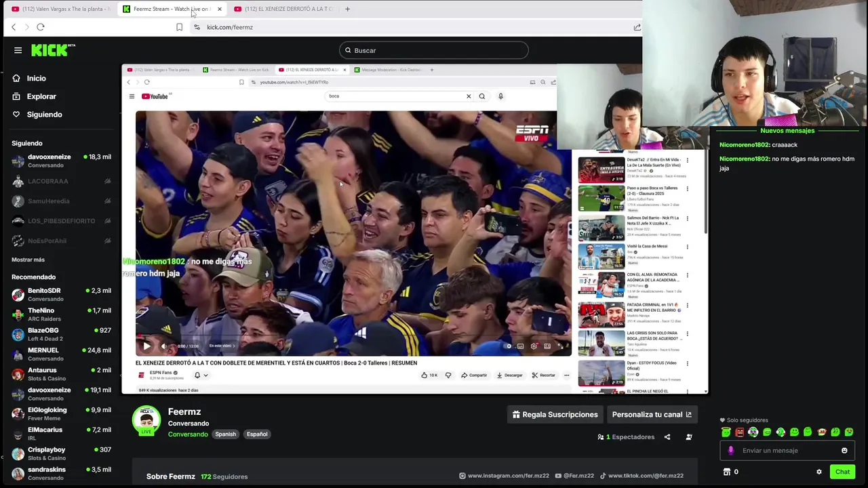868x488 pixels.
Task: Open the YouTube guide hamburger menu
Action: 132,96
